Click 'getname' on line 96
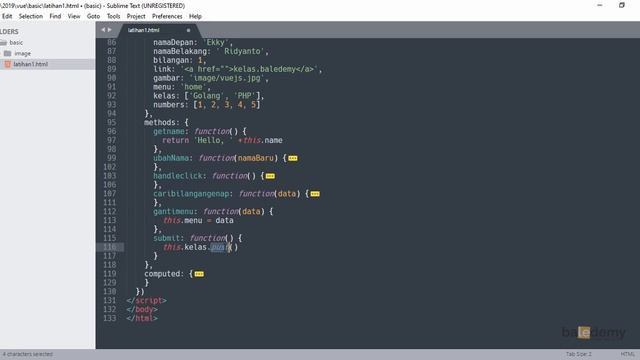The height and width of the screenshot is (360, 640). click(x=169, y=131)
